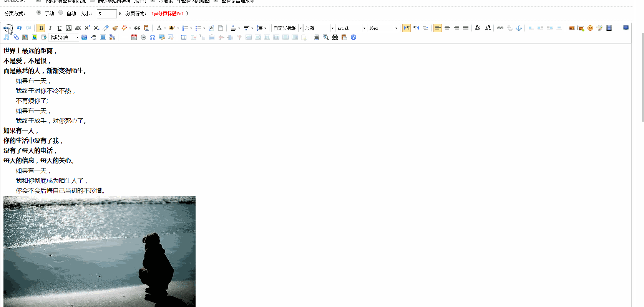Image resolution: width=644 pixels, height=307 pixels.
Task: Open the arial font family dropdown
Action: coord(351,28)
